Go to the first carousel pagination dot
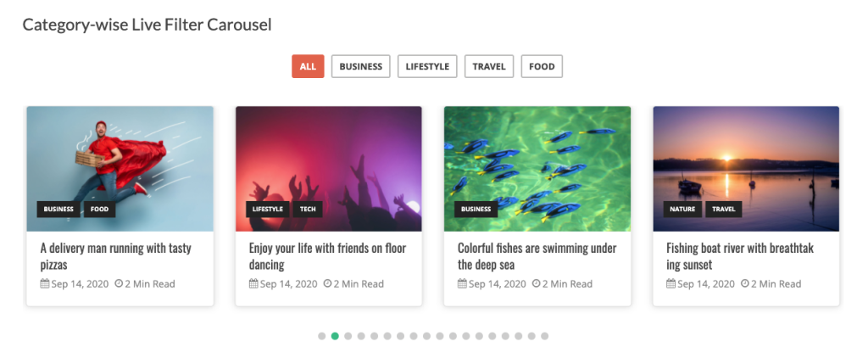This screenshot has width=868, height=353. click(322, 336)
